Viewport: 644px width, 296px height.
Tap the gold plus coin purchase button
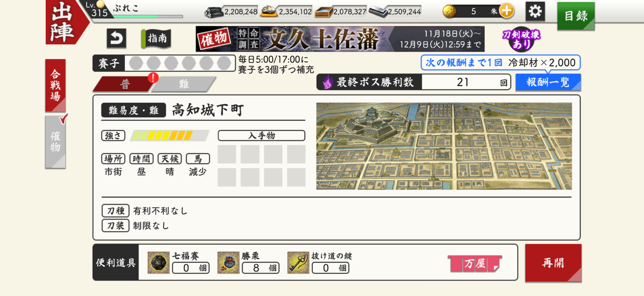pyautogui.click(x=507, y=11)
